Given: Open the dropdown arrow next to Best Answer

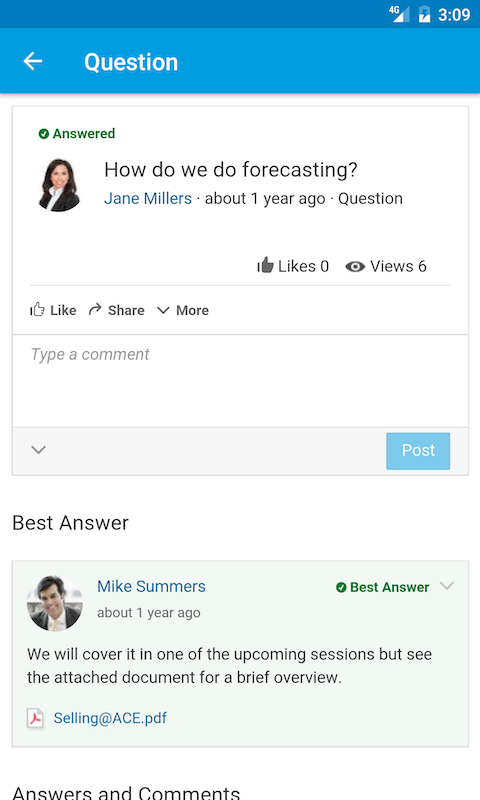Looking at the screenshot, I should pyautogui.click(x=447, y=586).
